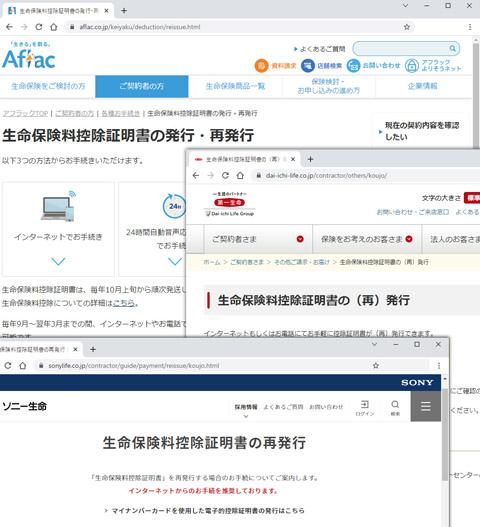Reload the Sony Life page
This screenshot has width=480, height=527.
pyautogui.click(x=8, y=366)
